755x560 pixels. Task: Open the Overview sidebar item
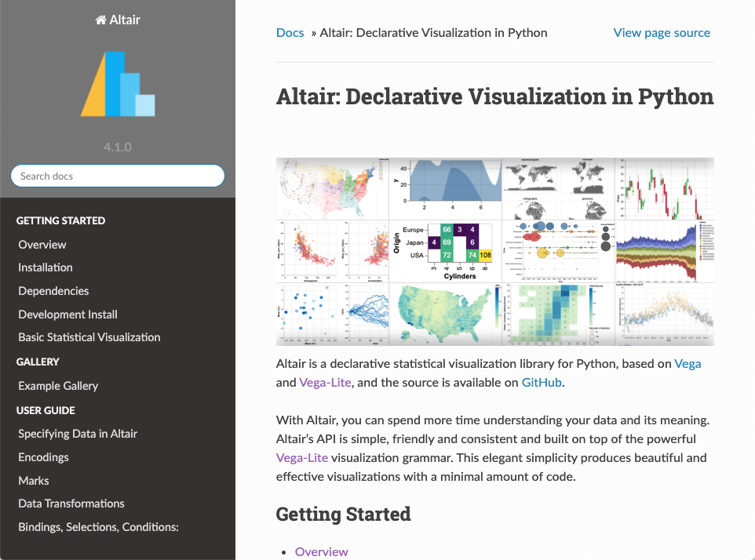coord(42,245)
